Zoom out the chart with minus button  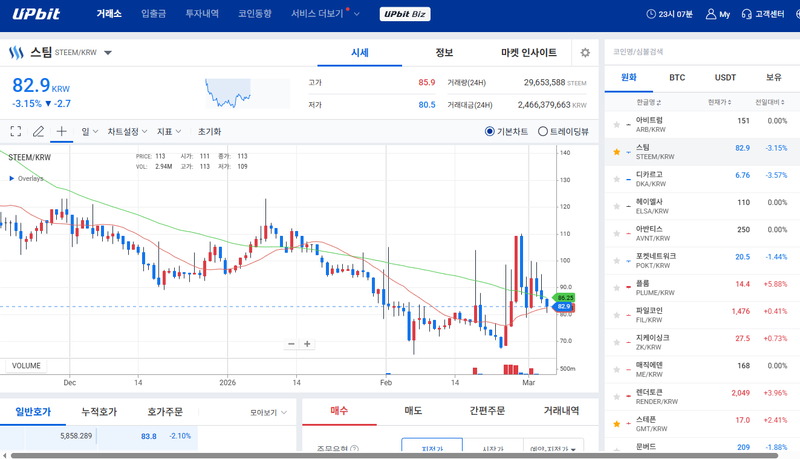pyautogui.click(x=291, y=344)
